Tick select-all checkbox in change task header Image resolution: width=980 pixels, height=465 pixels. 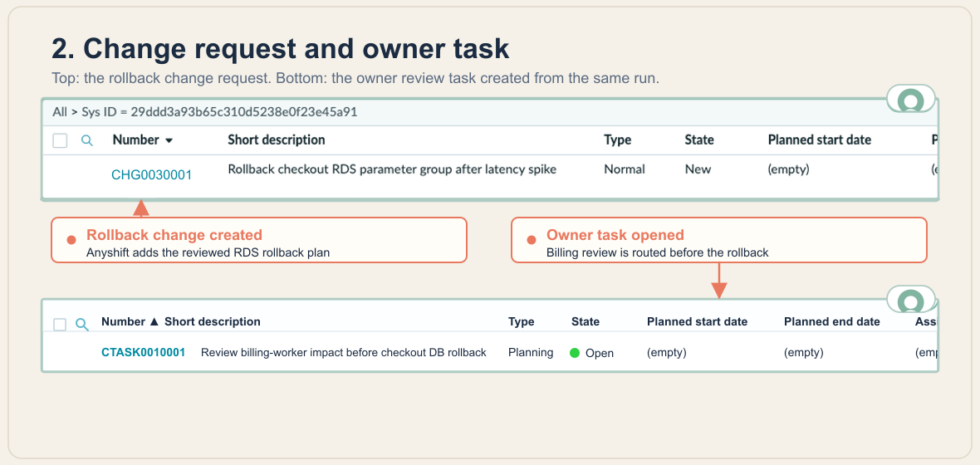tap(59, 325)
